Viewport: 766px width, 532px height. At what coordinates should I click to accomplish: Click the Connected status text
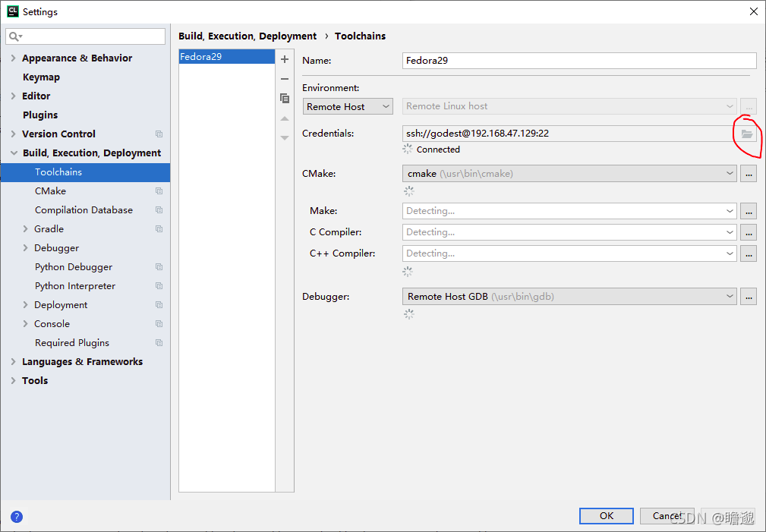pyautogui.click(x=438, y=150)
